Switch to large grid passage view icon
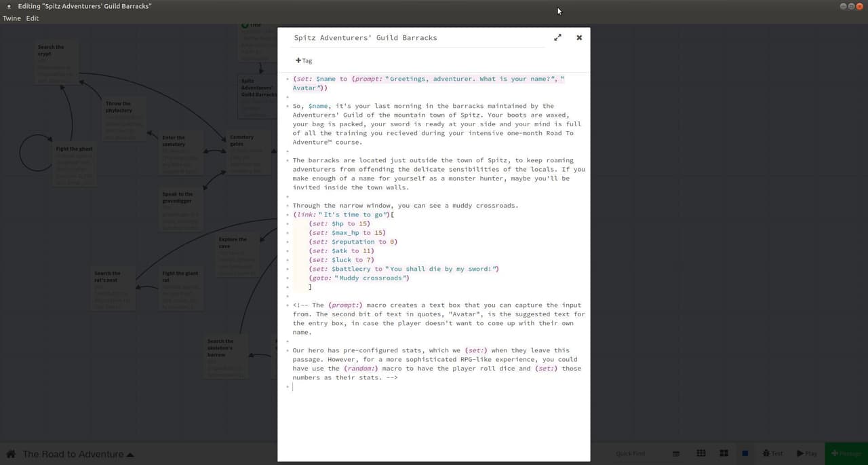The image size is (868, 465). coord(724,453)
